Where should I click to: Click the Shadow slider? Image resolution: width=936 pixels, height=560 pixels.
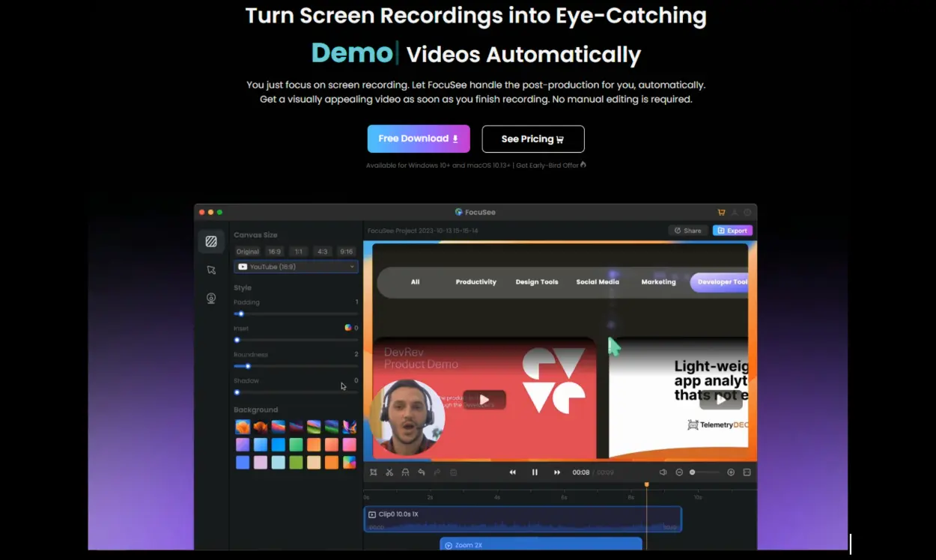click(x=296, y=392)
